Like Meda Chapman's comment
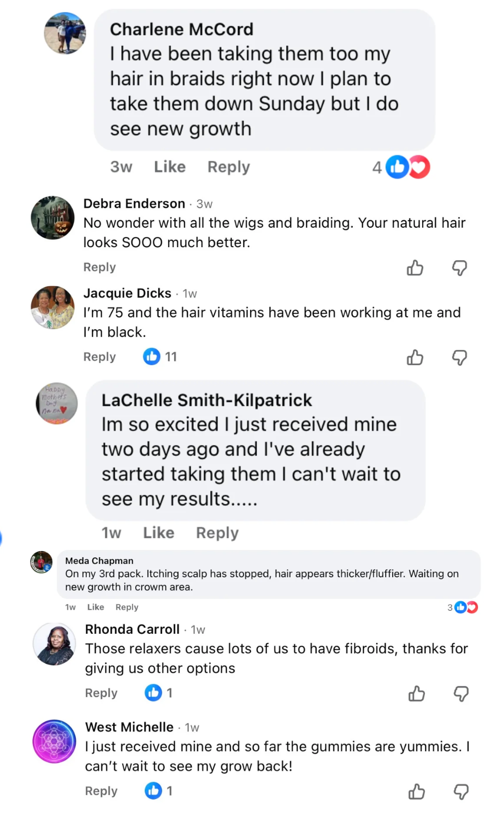This screenshot has height=820, width=504. tap(95, 607)
